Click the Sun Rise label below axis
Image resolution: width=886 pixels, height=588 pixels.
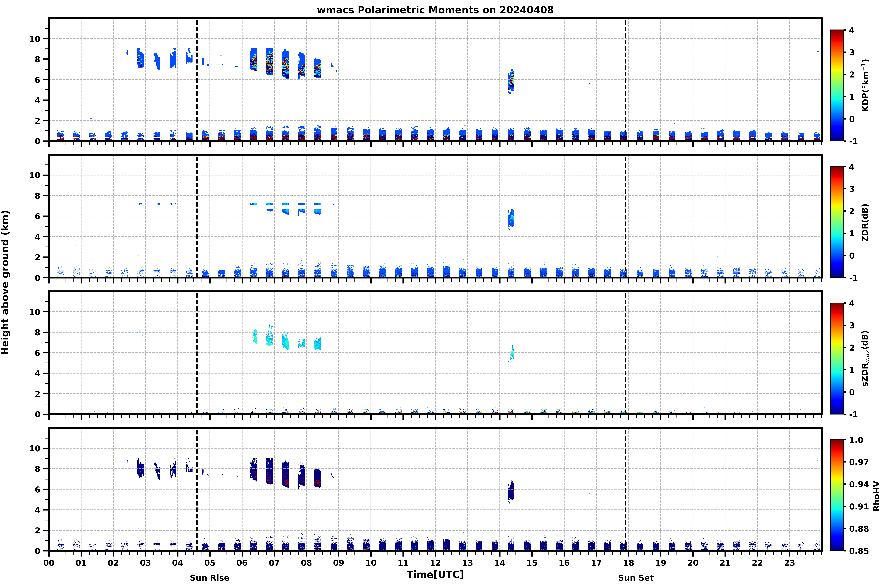[x=209, y=578]
